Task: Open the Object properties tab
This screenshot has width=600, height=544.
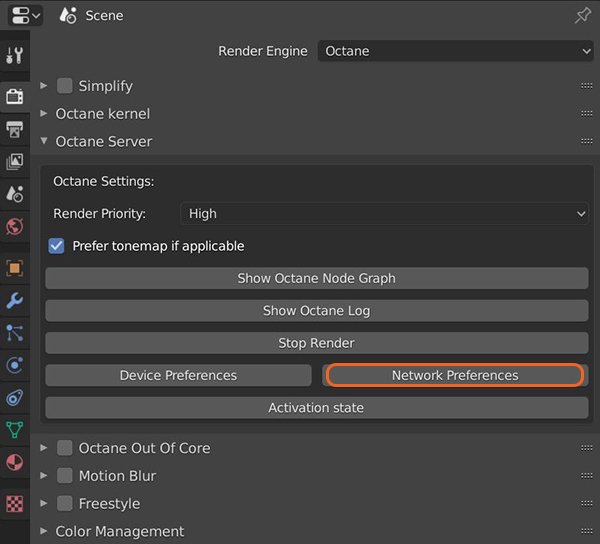Action: 15,268
